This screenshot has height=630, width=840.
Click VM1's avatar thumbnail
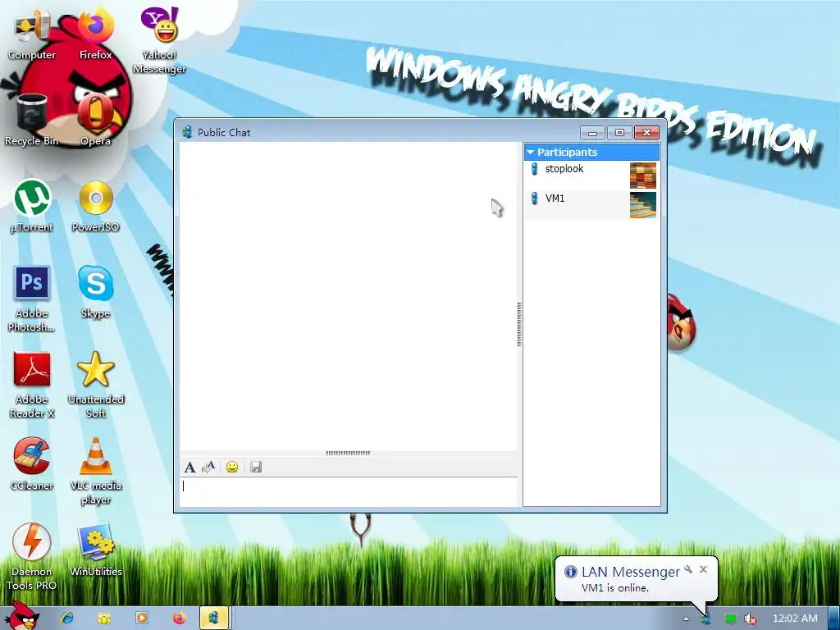(643, 204)
